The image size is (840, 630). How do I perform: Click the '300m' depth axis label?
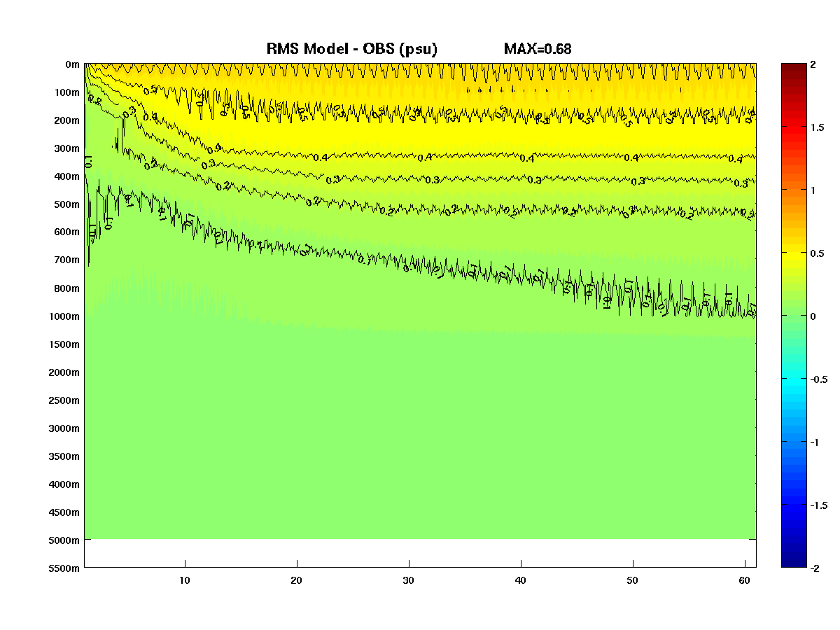coord(67,148)
